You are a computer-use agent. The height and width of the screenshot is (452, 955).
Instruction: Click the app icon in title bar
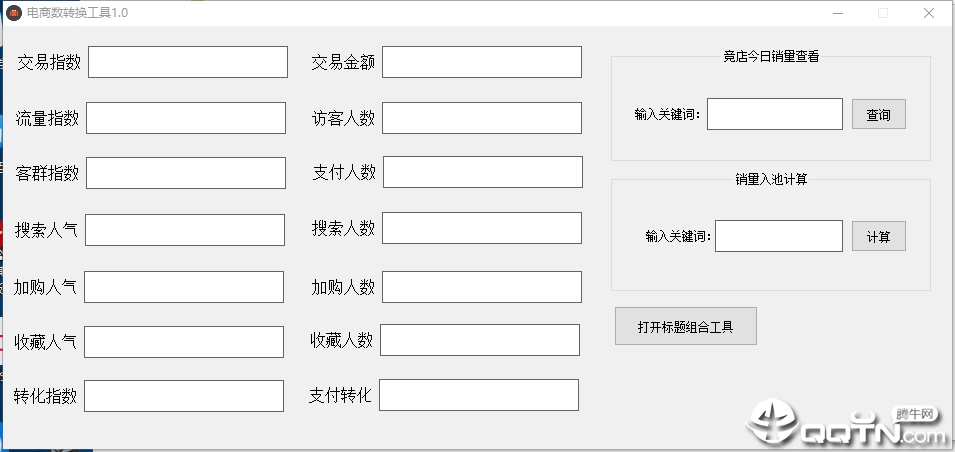tap(14, 13)
